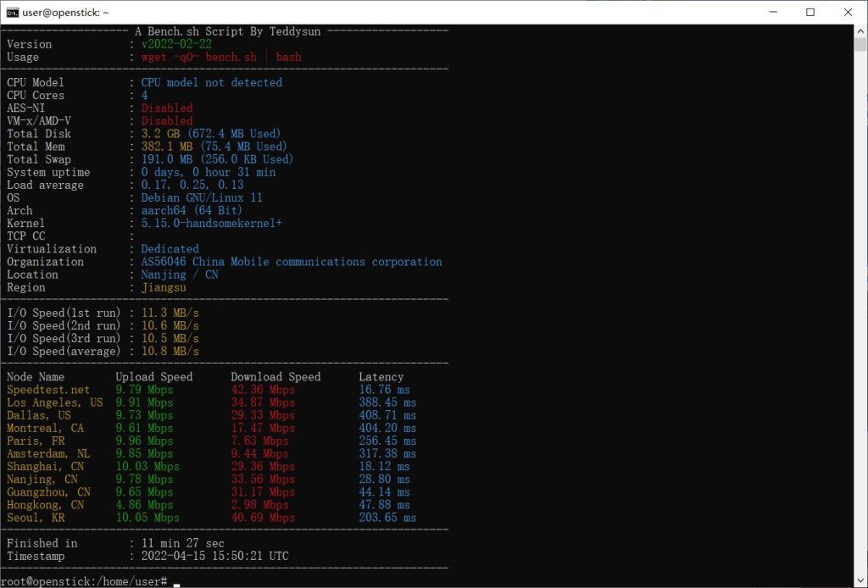Click Paris, FR node name
The height and width of the screenshot is (588, 868).
[36, 441]
